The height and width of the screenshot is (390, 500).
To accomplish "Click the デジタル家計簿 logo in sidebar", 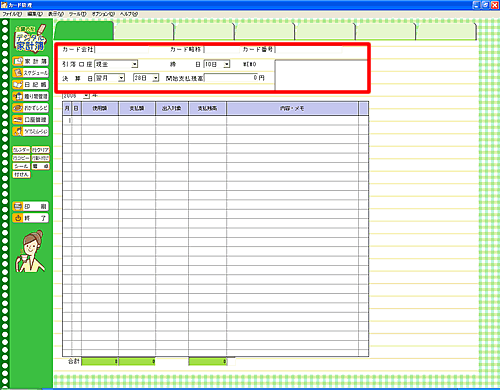I will click(30, 38).
